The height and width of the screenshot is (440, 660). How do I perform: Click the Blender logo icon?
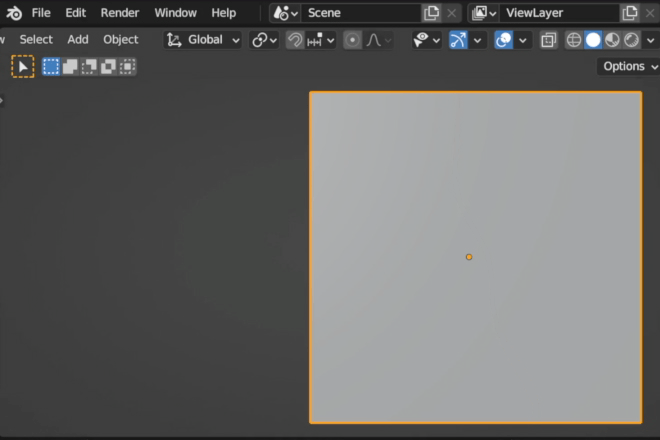coord(13,13)
